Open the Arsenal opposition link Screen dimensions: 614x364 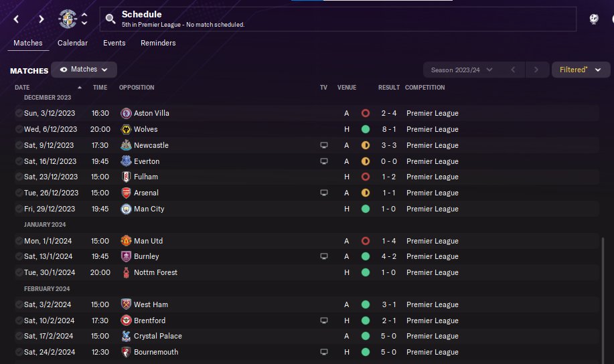point(146,193)
